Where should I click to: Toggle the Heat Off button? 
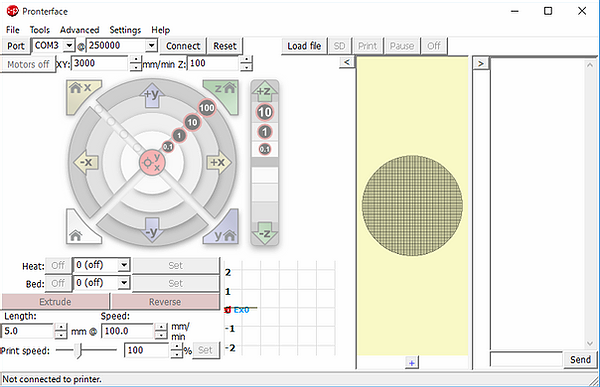coord(58,265)
